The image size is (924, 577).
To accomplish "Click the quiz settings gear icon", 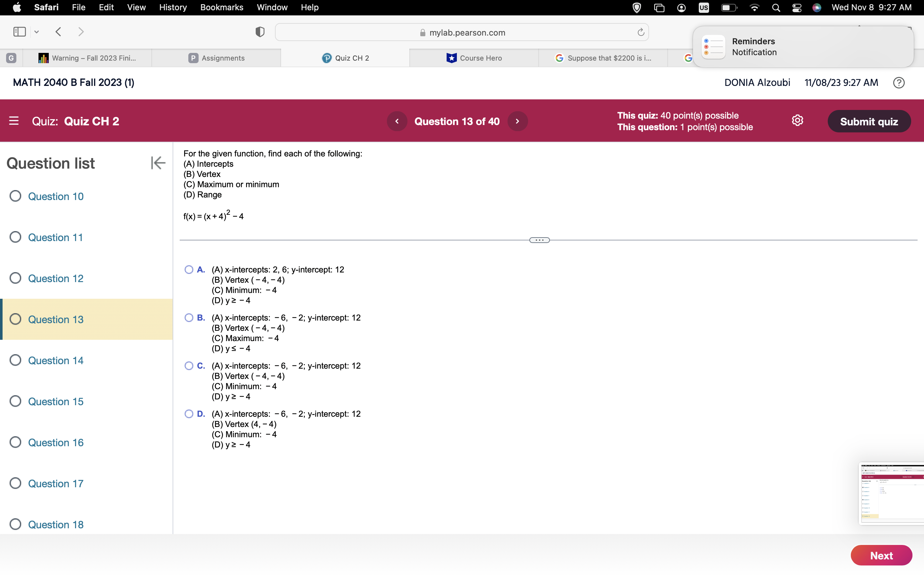I will (x=798, y=120).
